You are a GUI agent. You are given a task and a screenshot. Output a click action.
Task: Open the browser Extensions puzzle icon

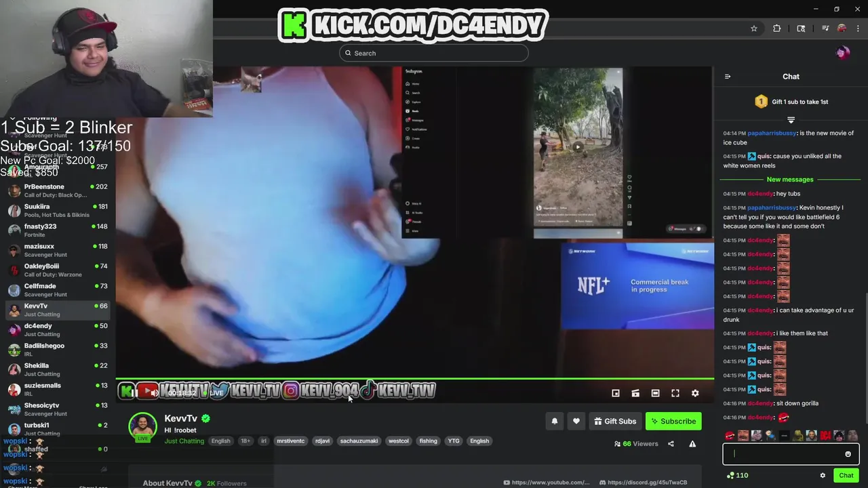pos(777,28)
